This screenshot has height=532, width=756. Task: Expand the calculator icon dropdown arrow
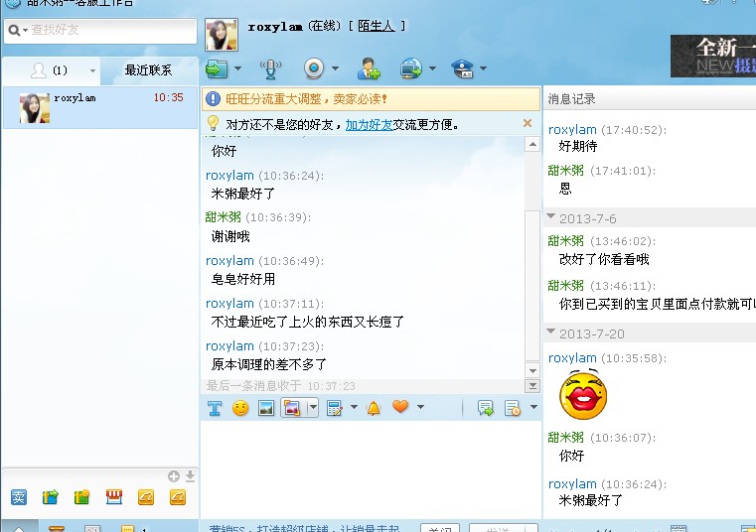point(354,407)
